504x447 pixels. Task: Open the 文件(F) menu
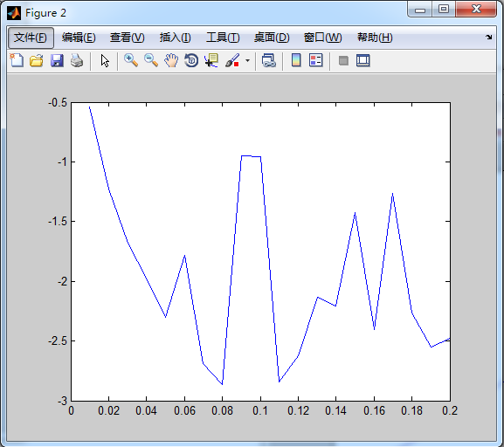pyautogui.click(x=31, y=38)
